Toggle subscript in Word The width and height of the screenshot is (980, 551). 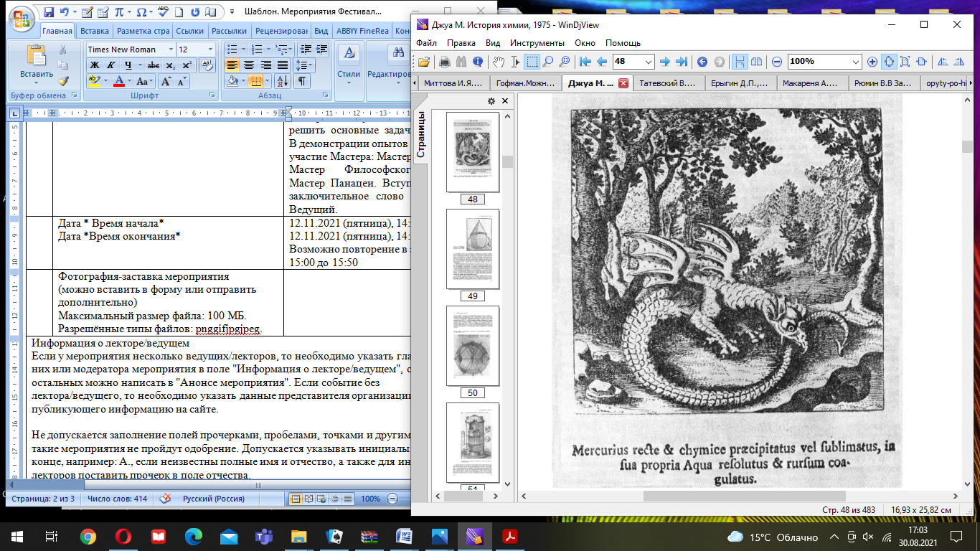coord(170,65)
